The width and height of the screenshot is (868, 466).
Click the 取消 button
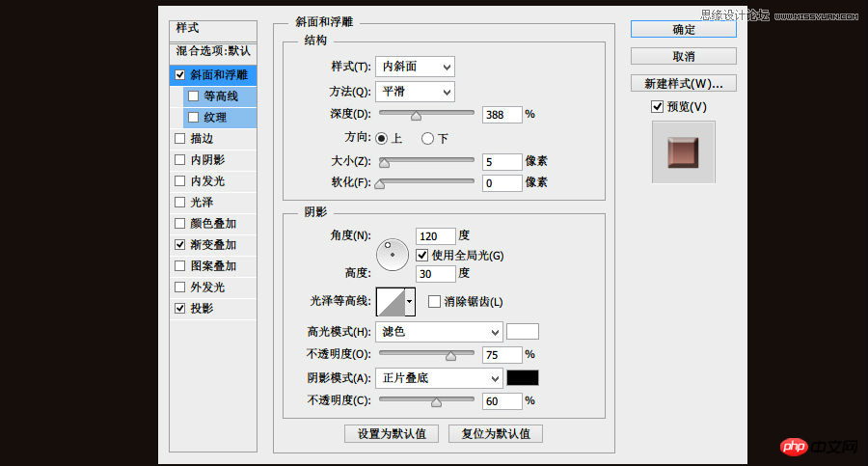tap(684, 56)
